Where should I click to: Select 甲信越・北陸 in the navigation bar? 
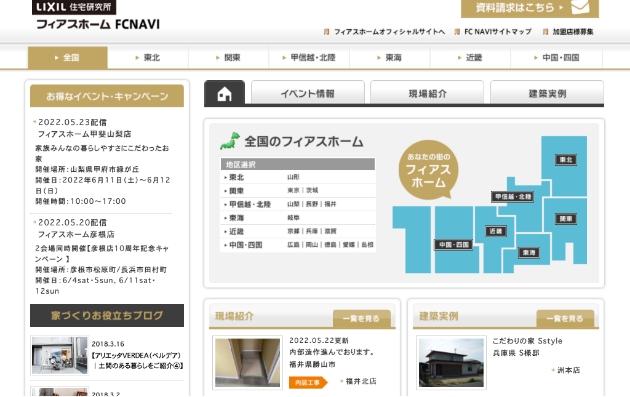[x=309, y=57]
